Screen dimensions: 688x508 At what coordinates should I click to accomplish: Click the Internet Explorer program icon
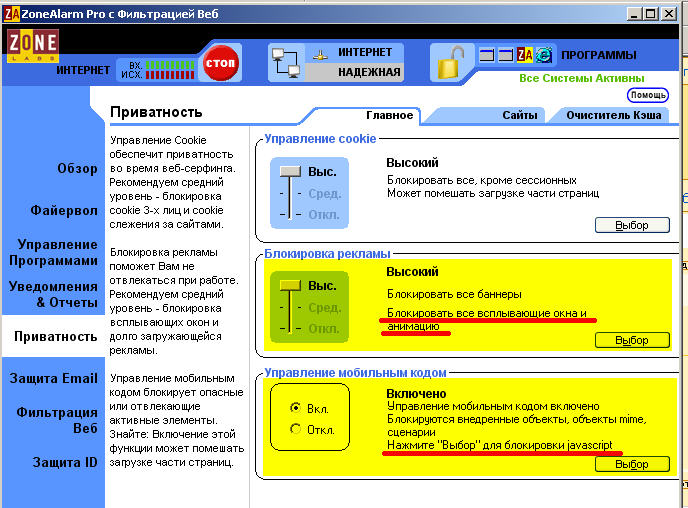(544, 55)
